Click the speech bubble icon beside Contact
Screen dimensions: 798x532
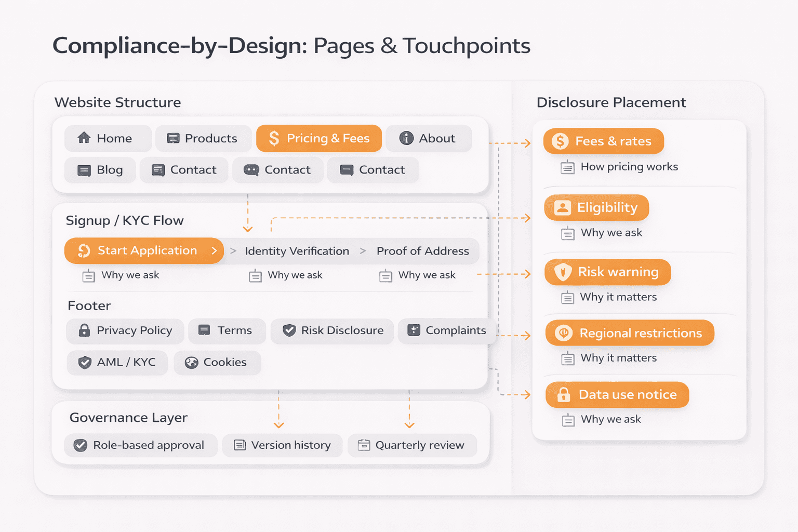(x=250, y=170)
